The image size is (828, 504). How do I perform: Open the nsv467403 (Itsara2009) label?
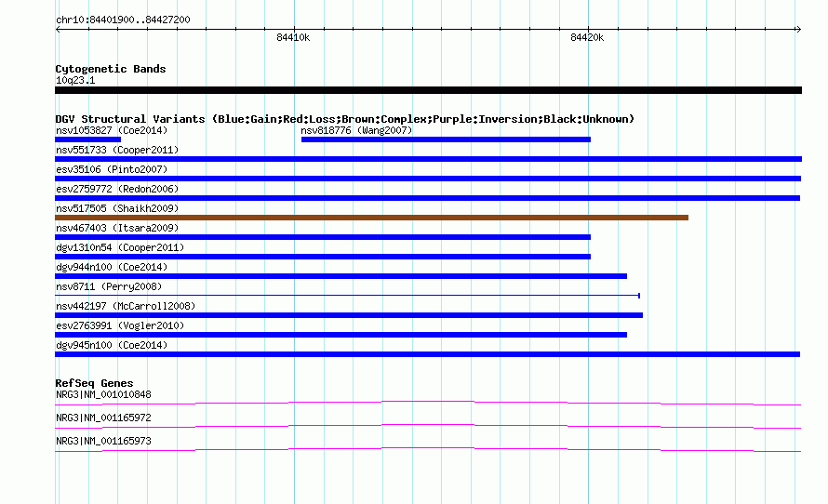(x=117, y=228)
